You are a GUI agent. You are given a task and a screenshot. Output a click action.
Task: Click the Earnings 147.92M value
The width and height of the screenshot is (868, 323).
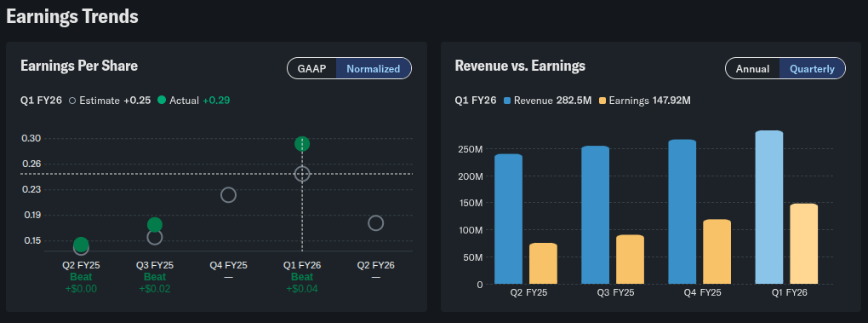coord(671,101)
